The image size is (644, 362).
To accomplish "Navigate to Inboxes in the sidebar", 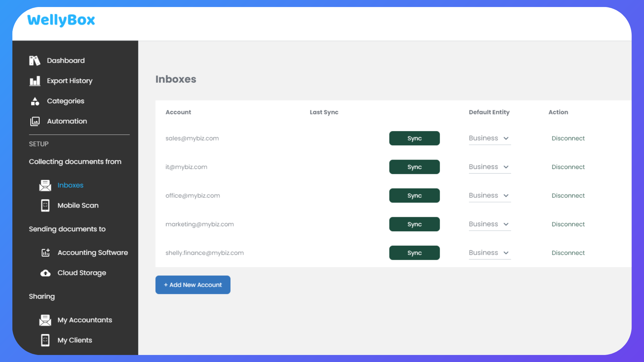I will click(x=70, y=185).
